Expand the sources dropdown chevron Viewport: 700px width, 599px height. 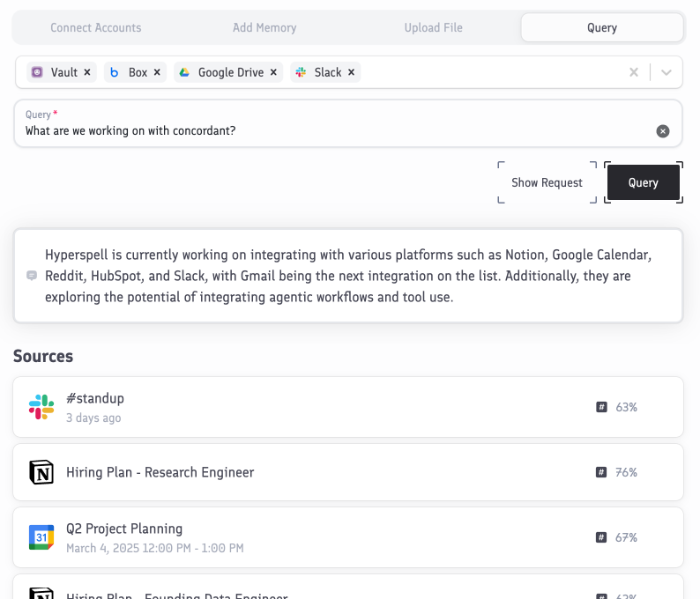coord(666,72)
